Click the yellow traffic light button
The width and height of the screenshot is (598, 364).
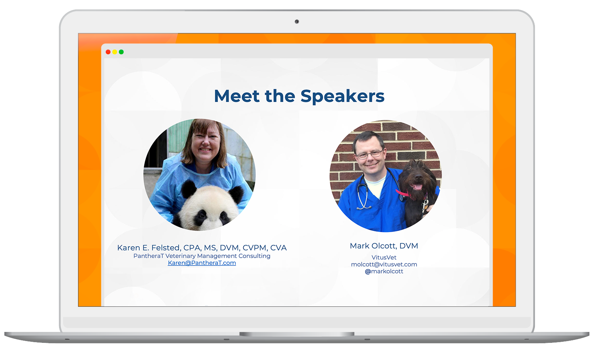pos(114,52)
